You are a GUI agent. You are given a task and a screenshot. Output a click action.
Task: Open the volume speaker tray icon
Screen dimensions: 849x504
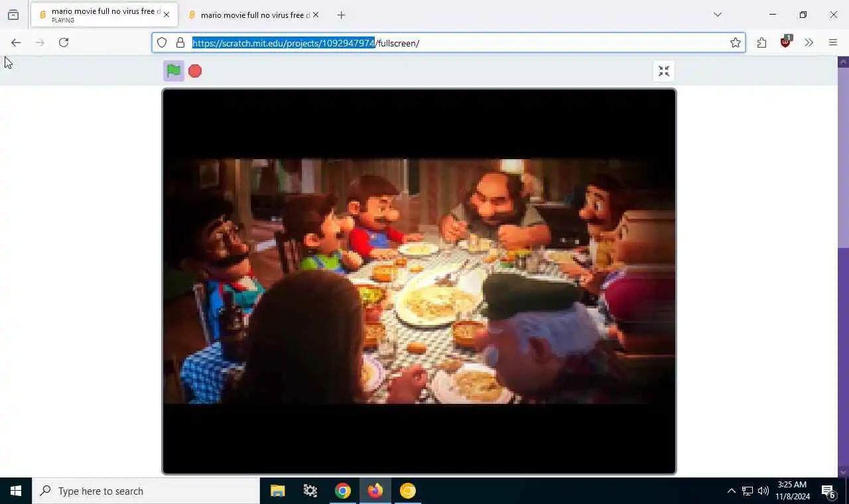[x=763, y=491]
